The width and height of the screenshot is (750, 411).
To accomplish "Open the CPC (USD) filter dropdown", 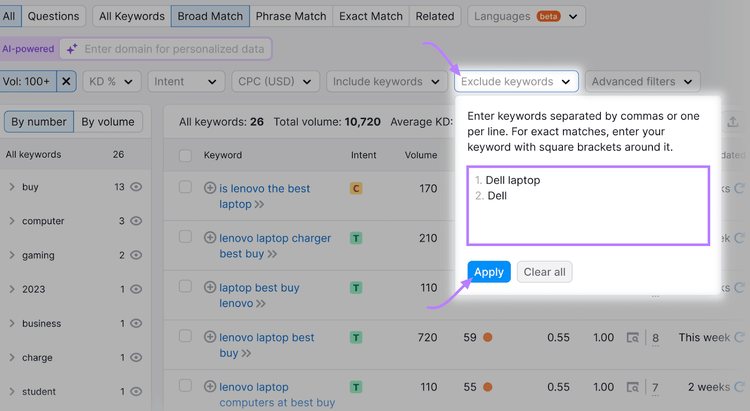I will click(275, 81).
